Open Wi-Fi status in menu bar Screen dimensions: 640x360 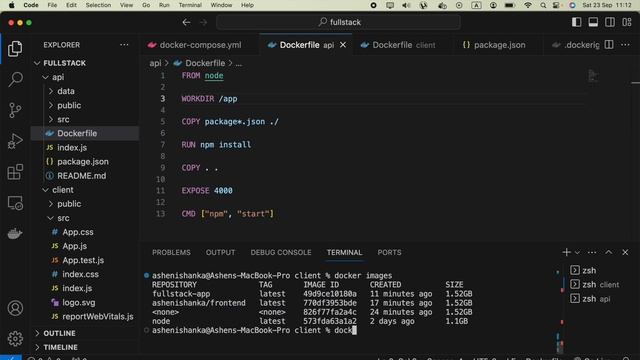pos(528,5)
